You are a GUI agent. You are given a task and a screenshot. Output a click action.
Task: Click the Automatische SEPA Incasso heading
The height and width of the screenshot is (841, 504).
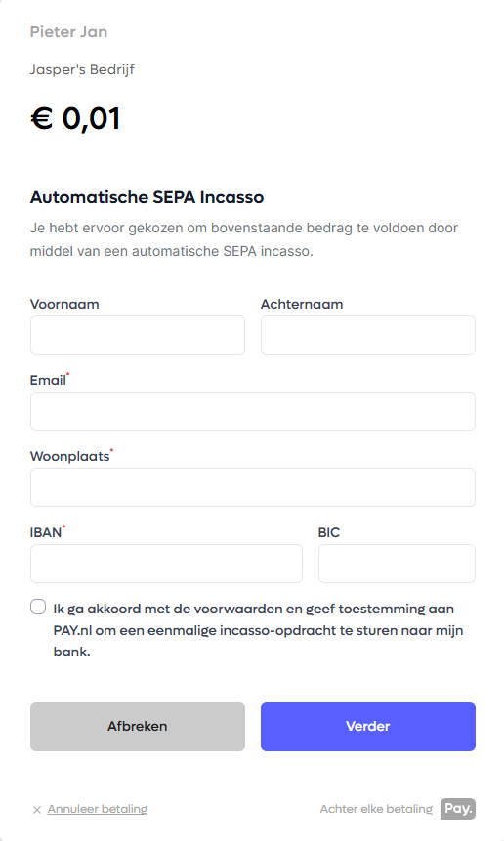(147, 197)
